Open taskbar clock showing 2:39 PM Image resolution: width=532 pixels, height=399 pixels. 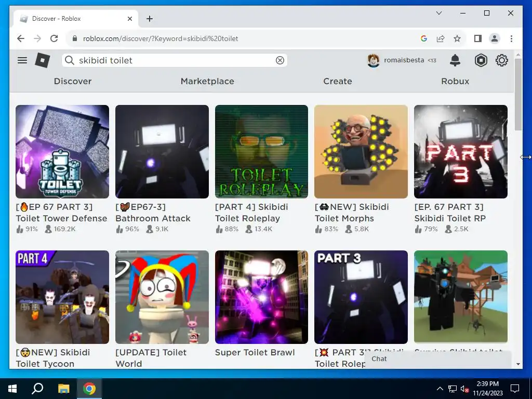tap(487, 389)
